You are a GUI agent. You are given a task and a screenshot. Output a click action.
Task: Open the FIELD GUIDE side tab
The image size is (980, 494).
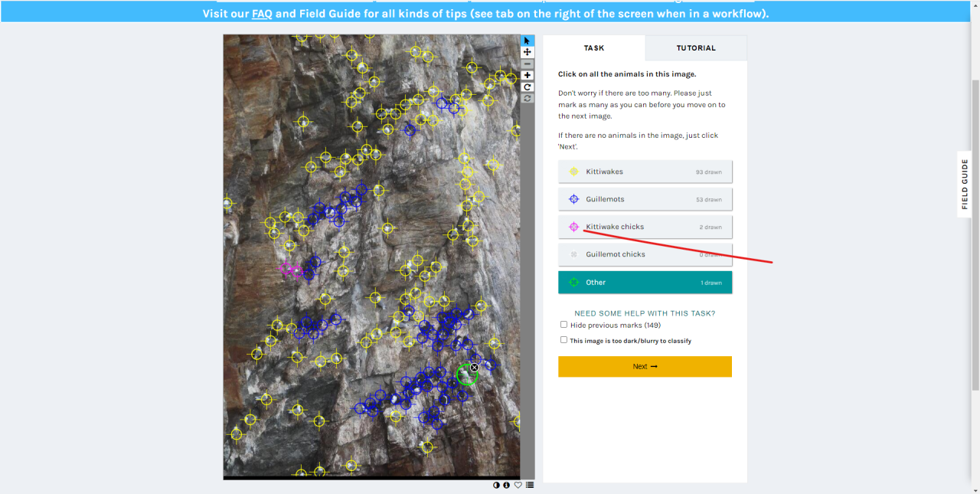[x=965, y=184]
